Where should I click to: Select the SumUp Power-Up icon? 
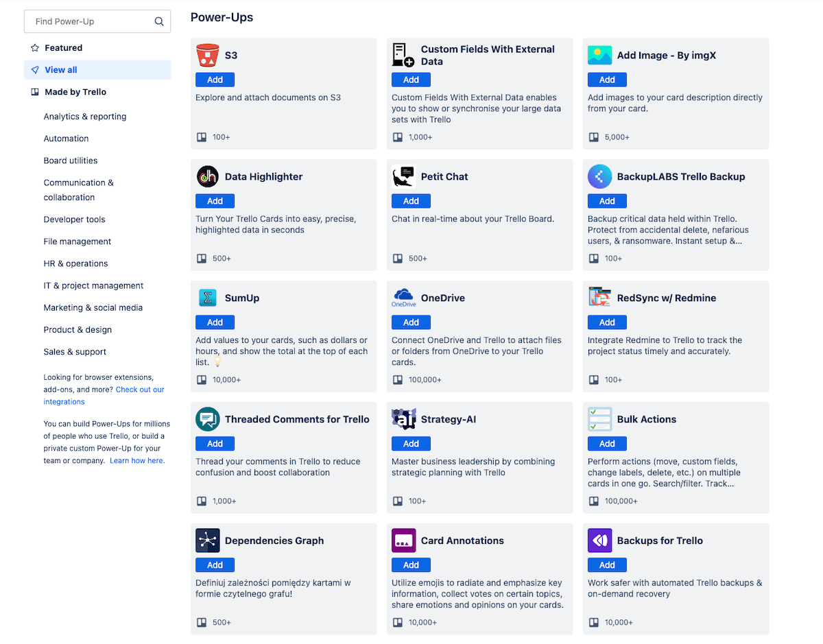click(x=208, y=298)
